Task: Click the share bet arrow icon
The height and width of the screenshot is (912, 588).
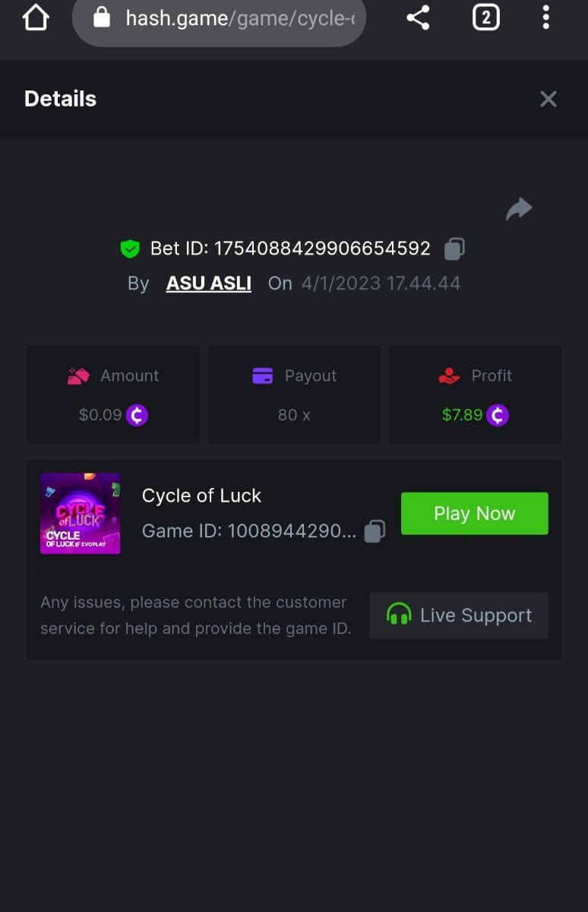Action: point(519,208)
